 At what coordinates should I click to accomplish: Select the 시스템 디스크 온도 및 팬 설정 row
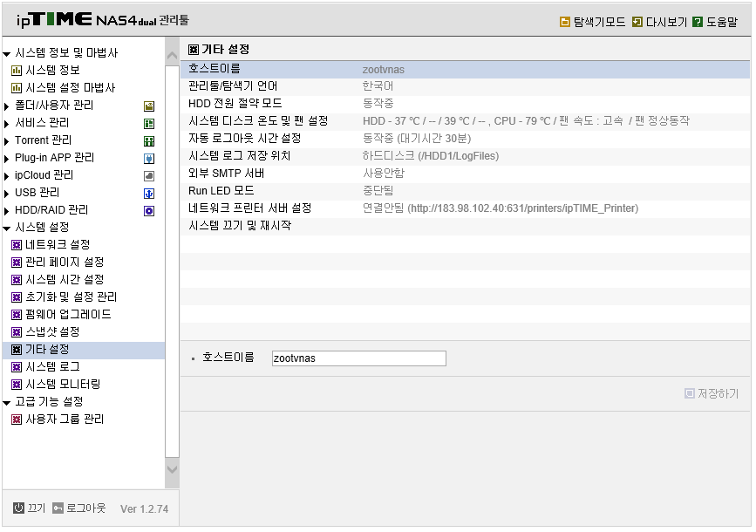click(466, 120)
